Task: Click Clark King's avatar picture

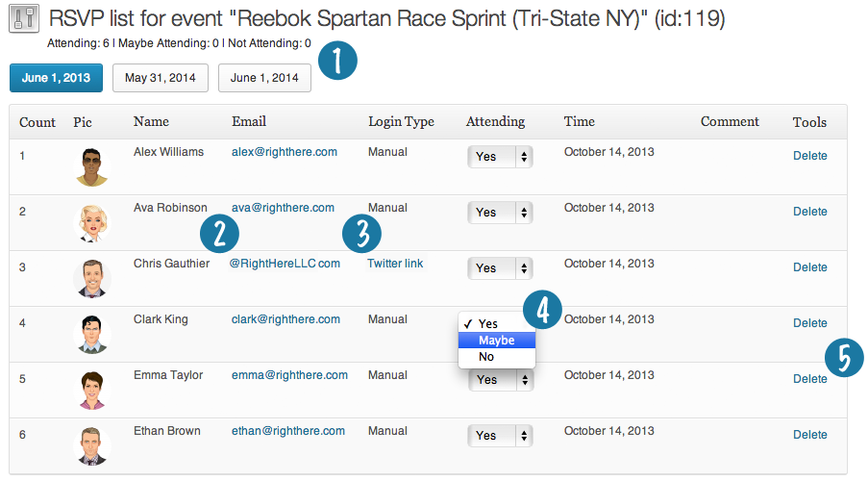Action: tap(90, 334)
